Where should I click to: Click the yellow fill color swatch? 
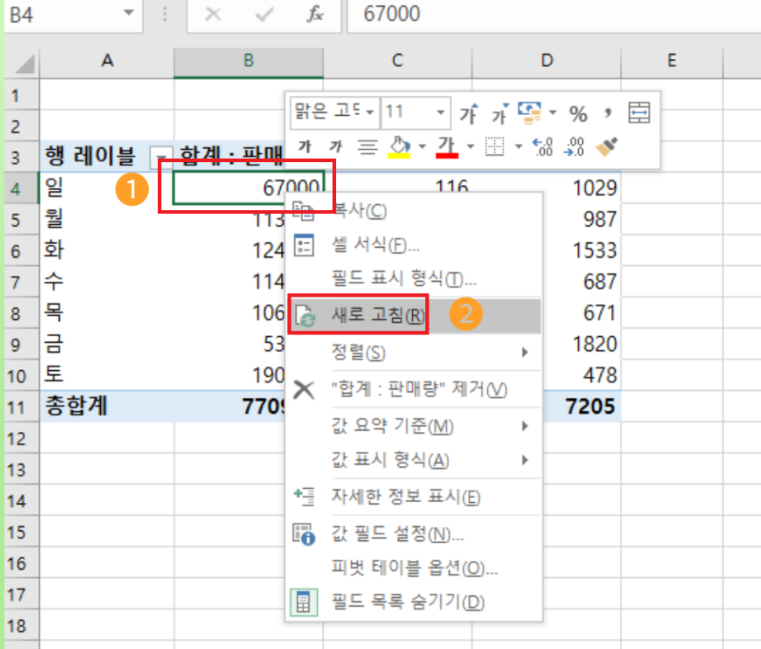[399, 147]
